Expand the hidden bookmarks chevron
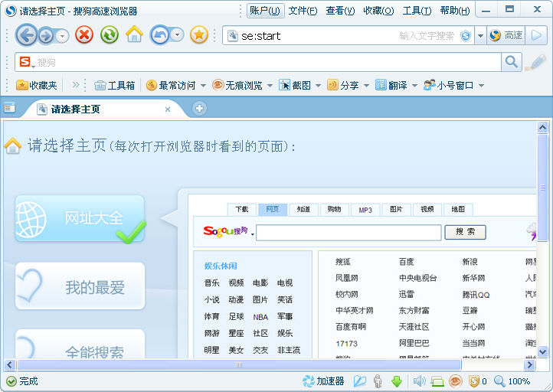 tap(75, 85)
